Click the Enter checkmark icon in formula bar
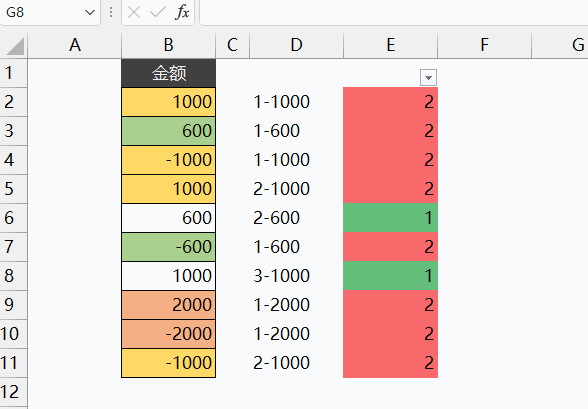 pos(158,12)
